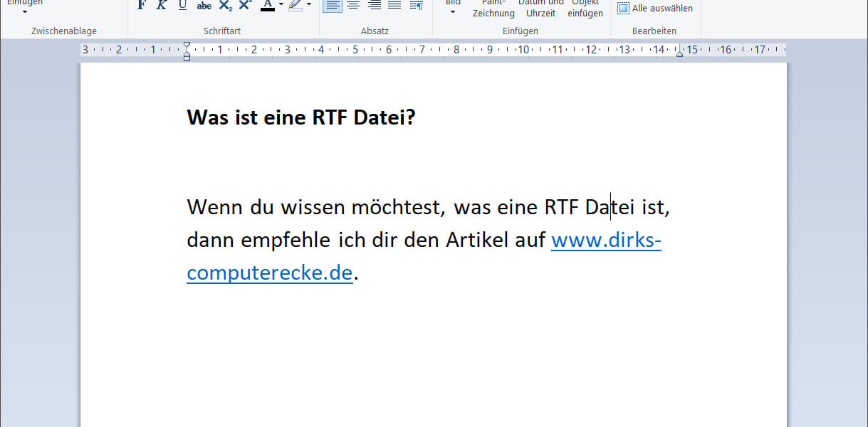Click the "Schriftart" group label
Image resolution: width=868 pixels, height=427 pixels.
click(x=222, y=31)
